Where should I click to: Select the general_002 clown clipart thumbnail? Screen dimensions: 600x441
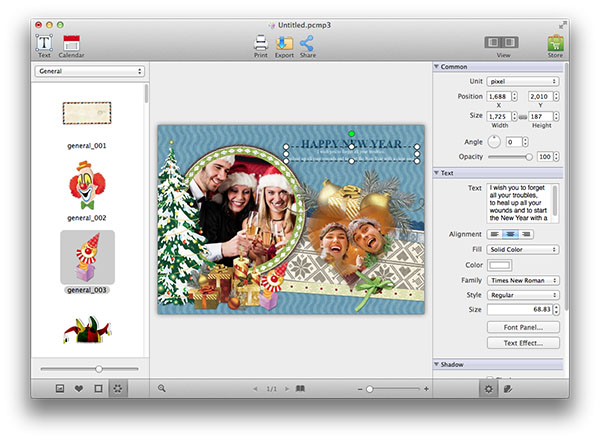point(87,187)
